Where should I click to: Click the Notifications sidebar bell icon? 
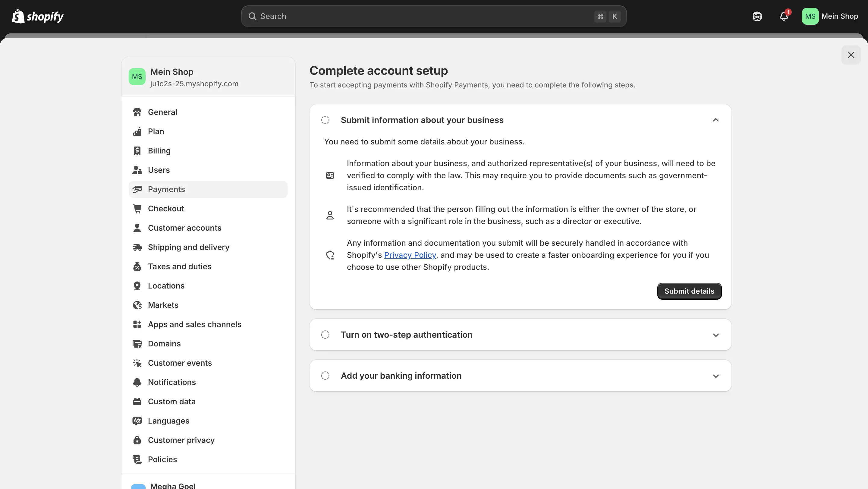(x=137, y=382)
